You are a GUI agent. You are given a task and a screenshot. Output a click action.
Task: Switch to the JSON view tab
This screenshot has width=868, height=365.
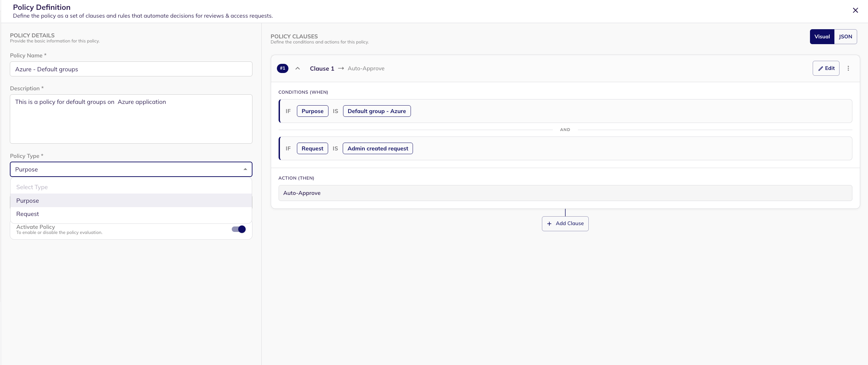point(845,37)
